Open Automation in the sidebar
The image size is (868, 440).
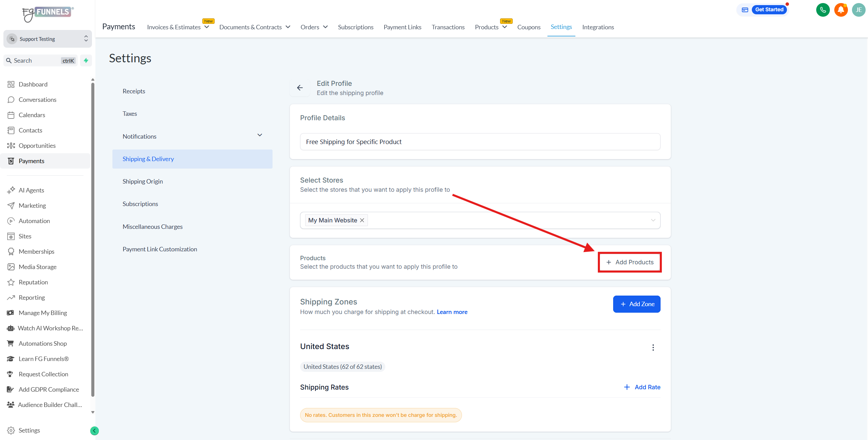coord(34,221)
